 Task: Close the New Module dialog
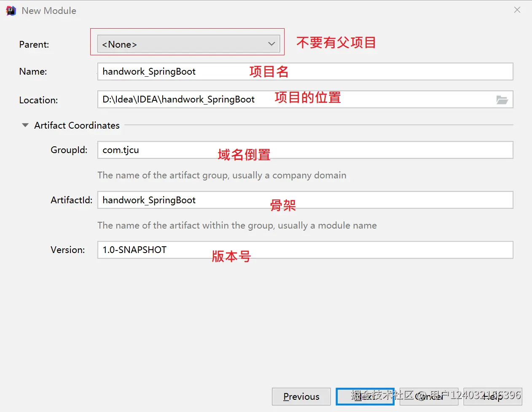tap(517, 10)
